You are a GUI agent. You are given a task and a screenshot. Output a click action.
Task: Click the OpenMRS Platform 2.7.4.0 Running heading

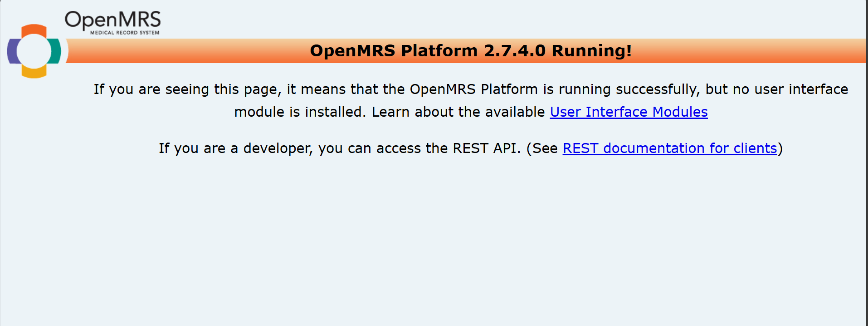[x=471, y=51]
